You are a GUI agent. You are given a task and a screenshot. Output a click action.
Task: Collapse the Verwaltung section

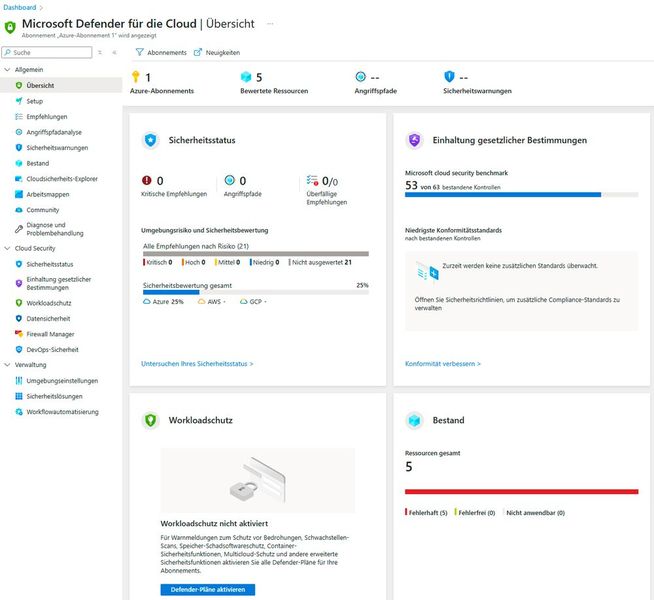coord(7,364)
